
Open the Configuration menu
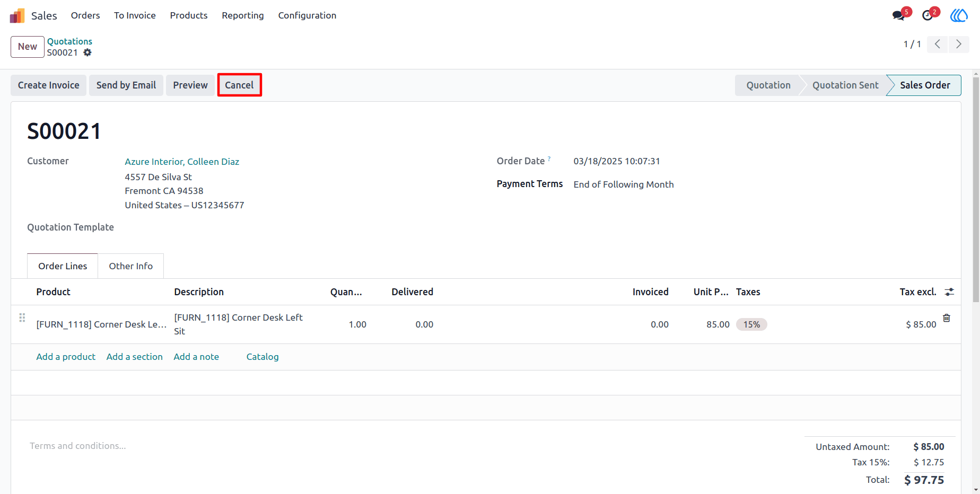(x=307, y=15)
